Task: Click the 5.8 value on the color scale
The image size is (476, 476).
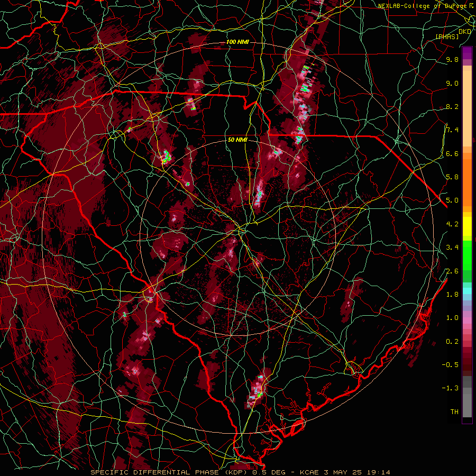Action: click(x=452, y=177)
